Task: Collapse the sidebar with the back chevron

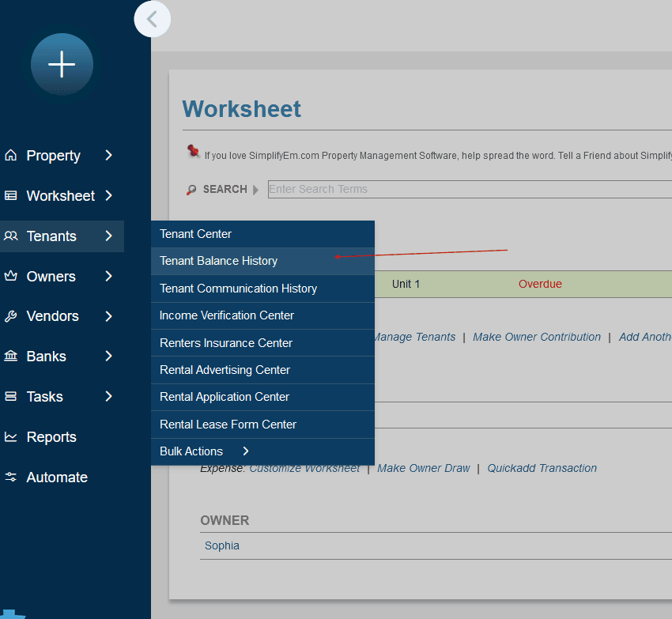Action: click(x=153, y=19)
